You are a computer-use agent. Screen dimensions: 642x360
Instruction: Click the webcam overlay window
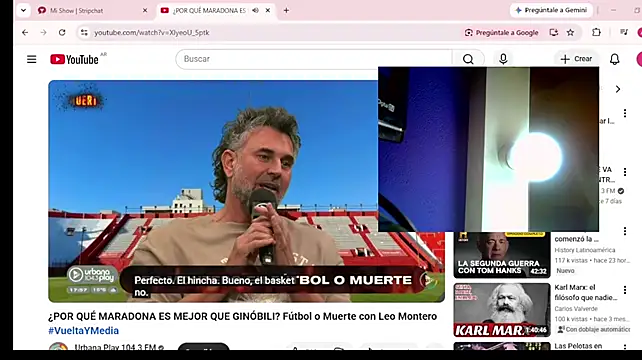pyautogui.click(x=488, y=149)
